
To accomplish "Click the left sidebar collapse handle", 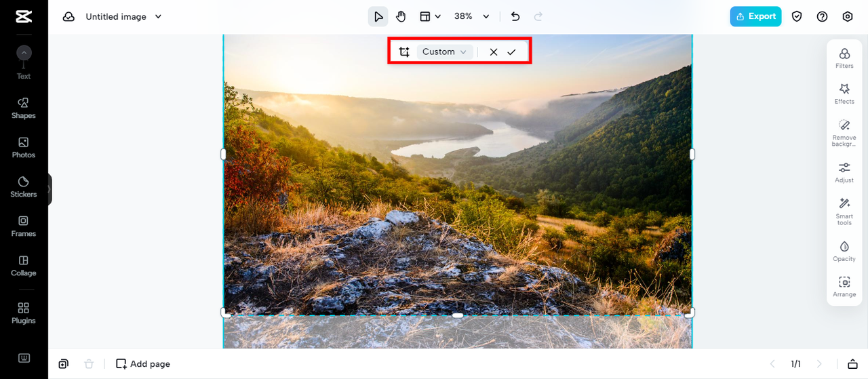I will pos(50,190).
